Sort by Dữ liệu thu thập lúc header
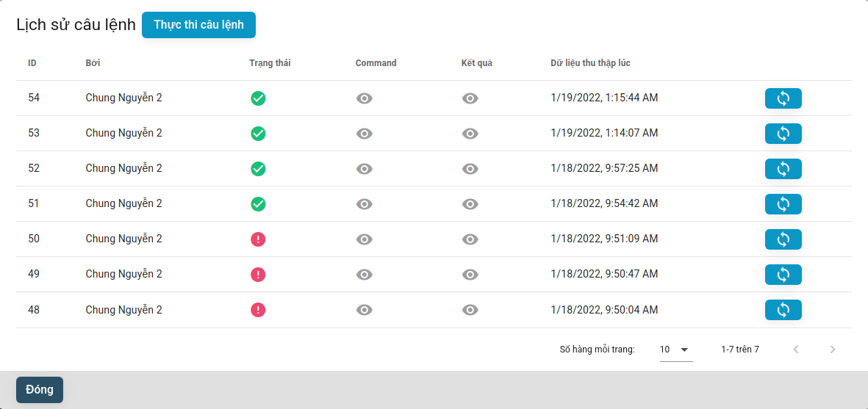Screen dimensions: 868x409 click(x=590, y=63)
